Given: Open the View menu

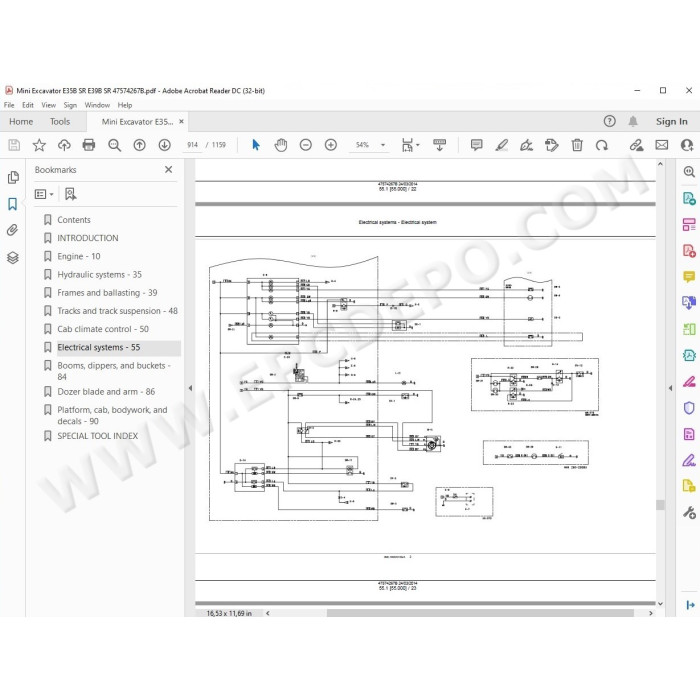Looking at the screenshot, I should tap(49, 105).
